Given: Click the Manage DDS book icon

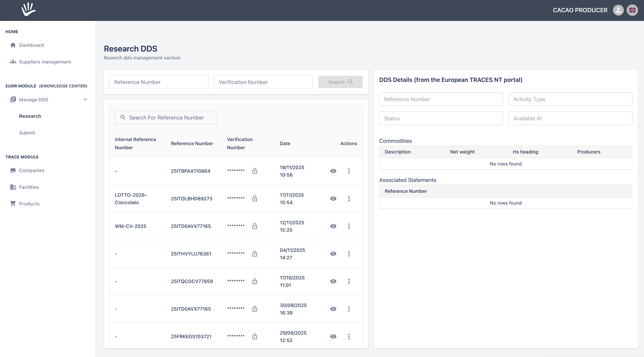Looking at the screenshot, I should (x=13, y=99).
